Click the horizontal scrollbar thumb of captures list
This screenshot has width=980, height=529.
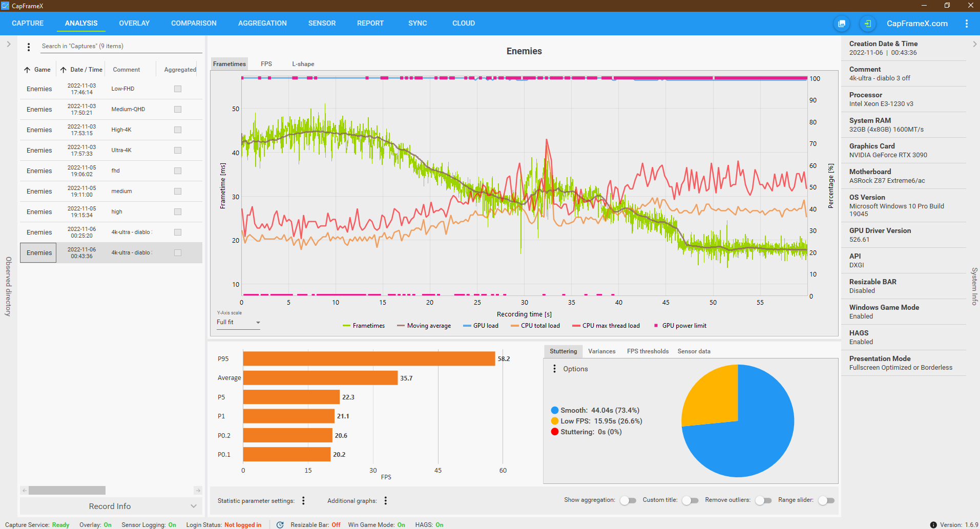click(x=67, y=491)
